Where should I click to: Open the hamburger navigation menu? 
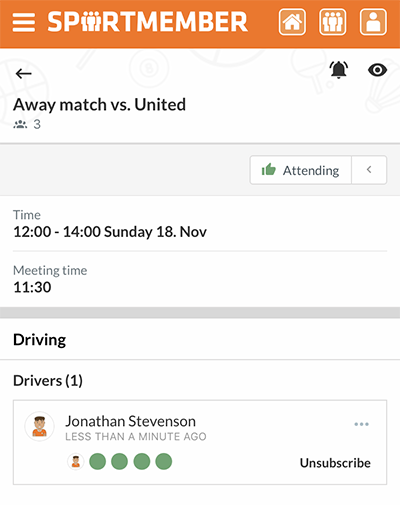[x=24, y=23]
